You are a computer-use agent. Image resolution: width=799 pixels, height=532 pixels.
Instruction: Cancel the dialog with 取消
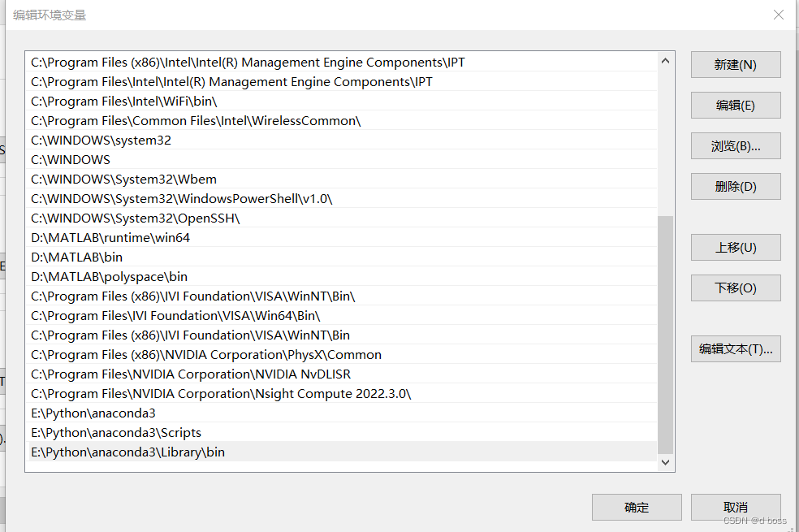click(x=735, y=507)
